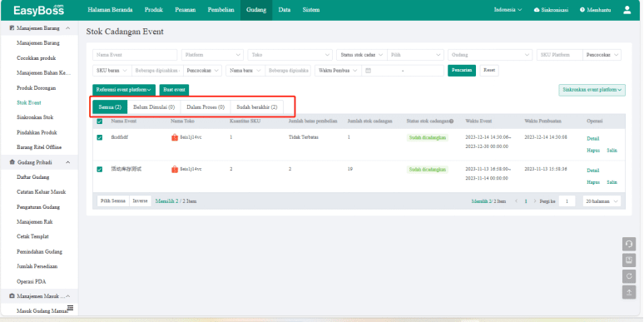Expand Referensi event platform dropdown button
This screenshot has height=322, width=644.
(x=124, y=90)
